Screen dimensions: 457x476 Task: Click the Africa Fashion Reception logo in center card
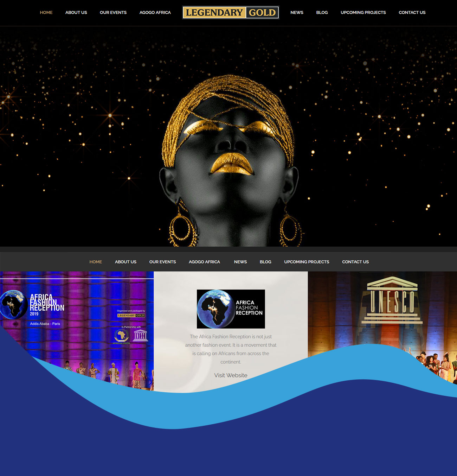click(x=231, y=309)
